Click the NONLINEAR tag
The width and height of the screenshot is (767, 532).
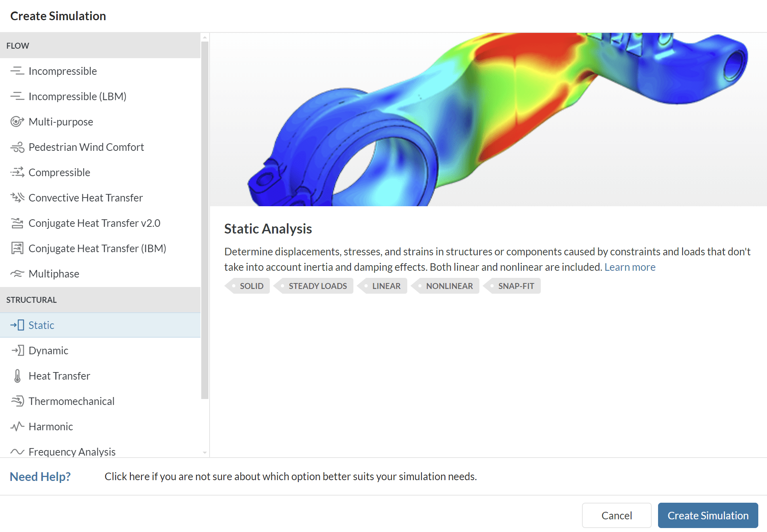(449, 286)
